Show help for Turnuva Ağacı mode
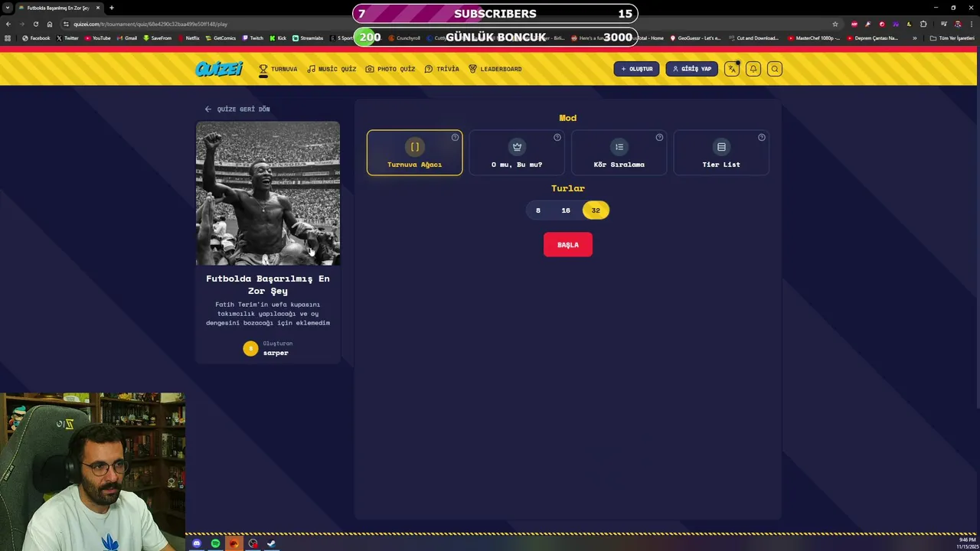980x551 pixels. (455, 138)
